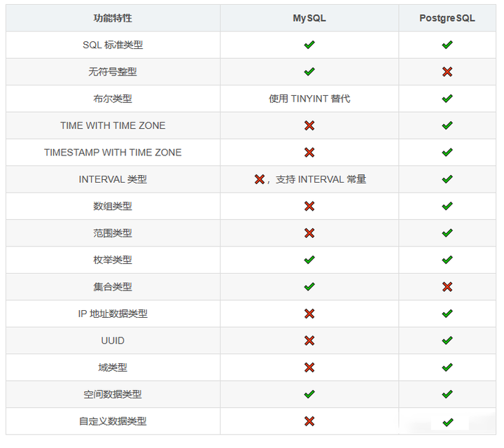Click PostgreSQL red cross for 无符号整型
Image resolution: width=504 pixels, height=448 pixels.
447,71
